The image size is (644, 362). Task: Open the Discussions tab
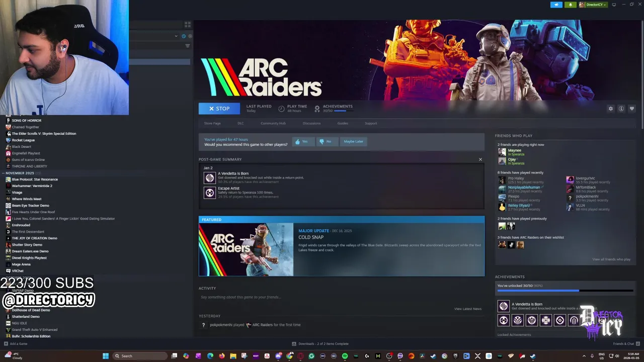(311, 123)
